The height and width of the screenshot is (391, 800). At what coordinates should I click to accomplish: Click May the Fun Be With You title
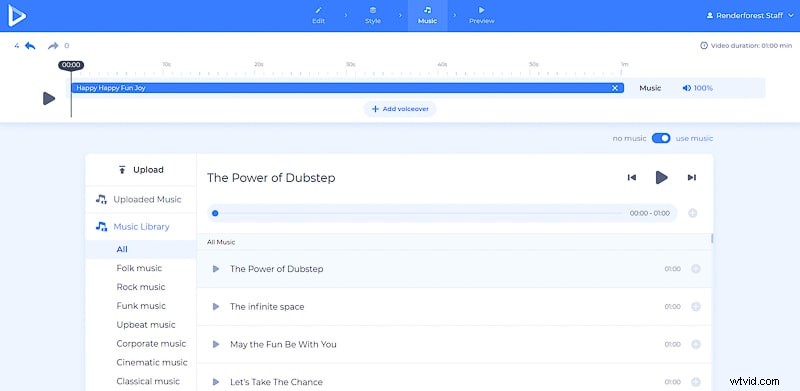[283, 345]
